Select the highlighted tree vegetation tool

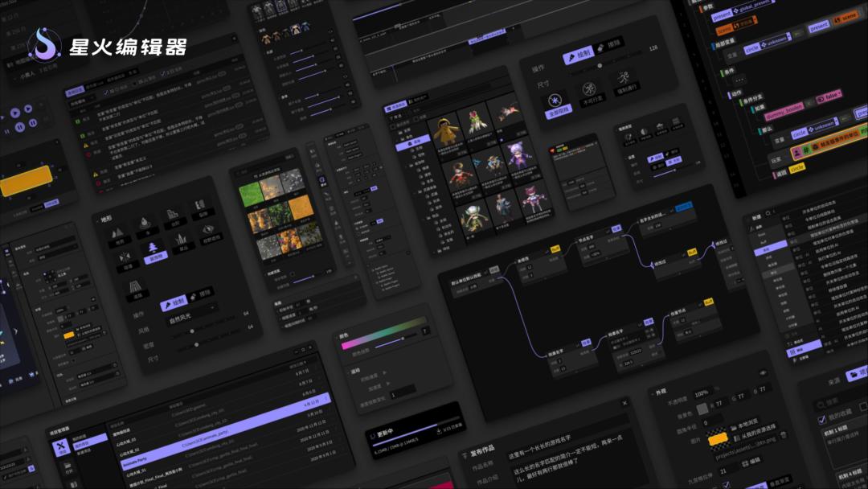[154, 250]
